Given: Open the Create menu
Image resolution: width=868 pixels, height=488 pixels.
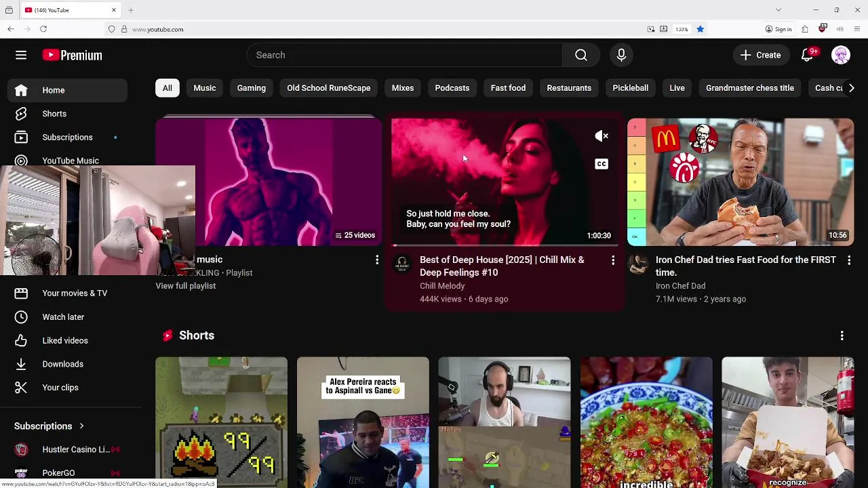Looking at the screenshot, I should tap(761, 55).
